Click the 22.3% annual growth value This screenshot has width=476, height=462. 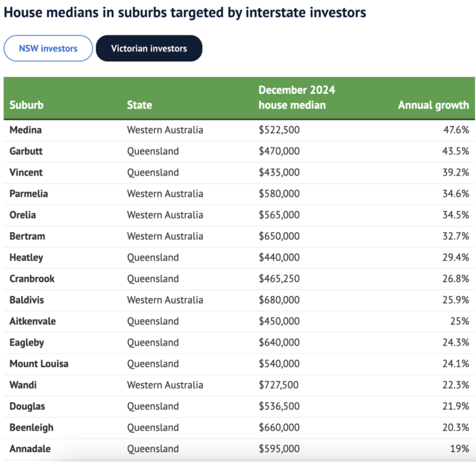(x=456, y=385)
